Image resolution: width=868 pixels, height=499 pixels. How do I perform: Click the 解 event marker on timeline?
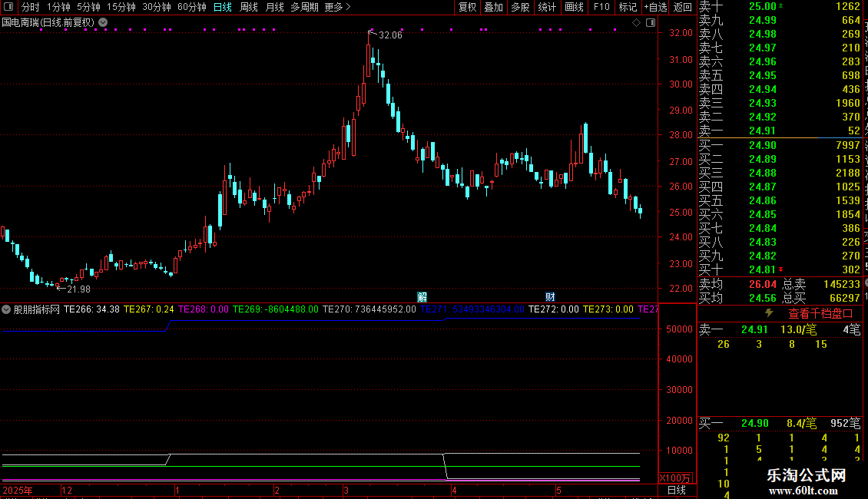click(422, 297)
